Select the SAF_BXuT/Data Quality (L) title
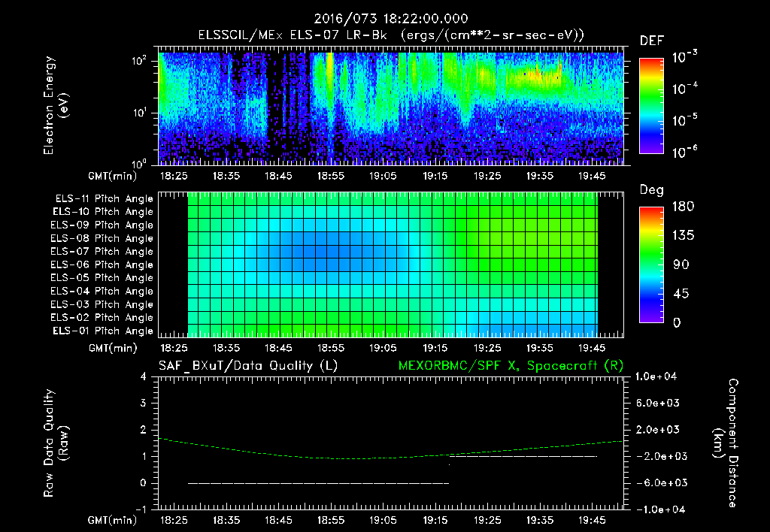Screen dimensions: 770x532 (x=248, y=366)
